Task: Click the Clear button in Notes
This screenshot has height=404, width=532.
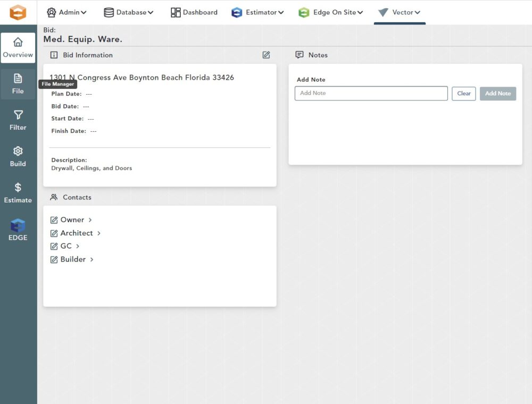Action: (x=463, y=94)
